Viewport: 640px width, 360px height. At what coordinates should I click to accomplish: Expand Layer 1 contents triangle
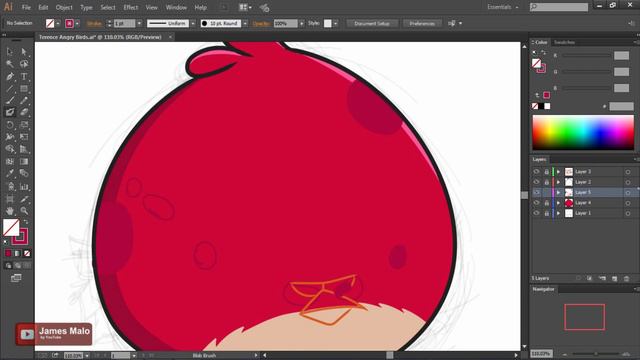[x=558, y=213]
